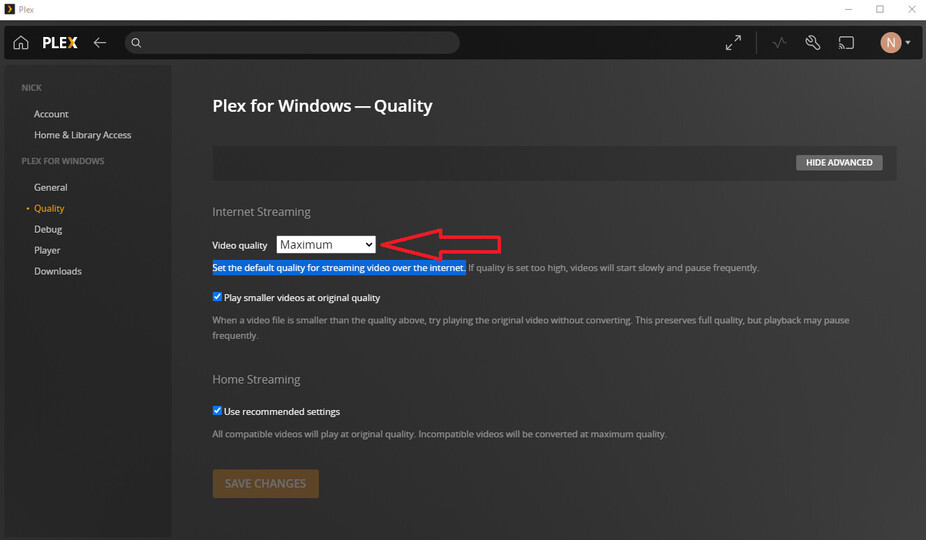Viewport: 926px width, 540px height.
Task: Open Debug settings
Action: click(x=48, y=229)
